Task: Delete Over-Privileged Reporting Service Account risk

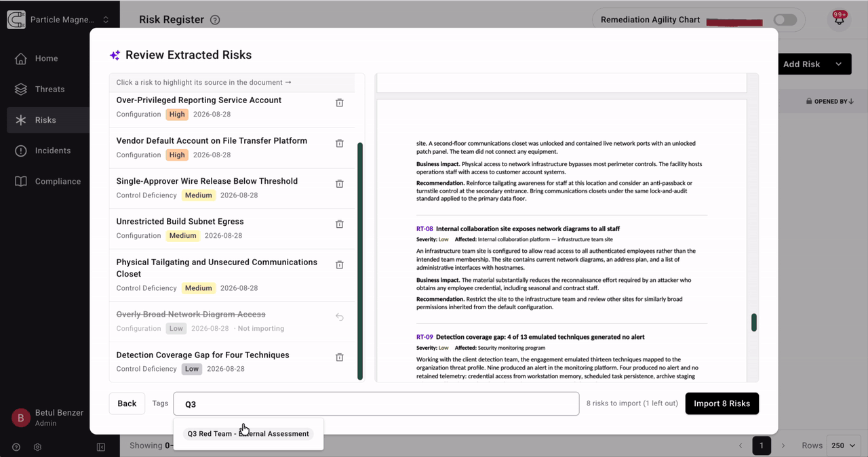Action: click(x=340, y=103)
